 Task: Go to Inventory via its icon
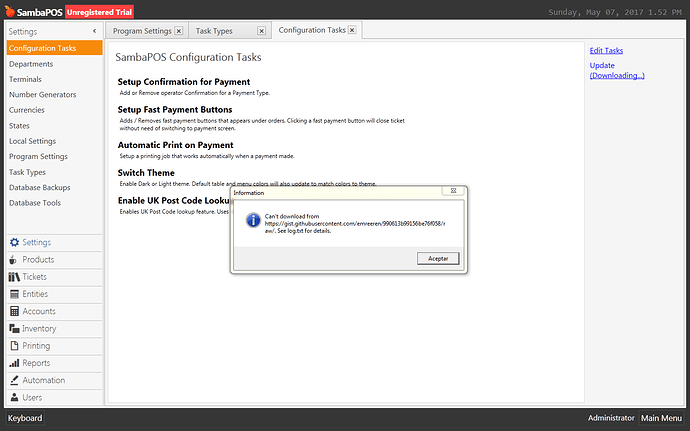point(14,328)
